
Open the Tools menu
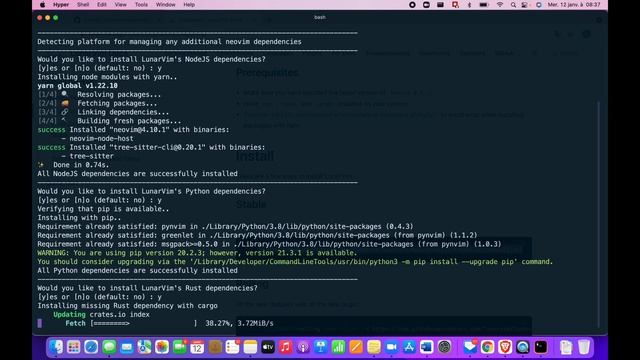coord(141,5)
